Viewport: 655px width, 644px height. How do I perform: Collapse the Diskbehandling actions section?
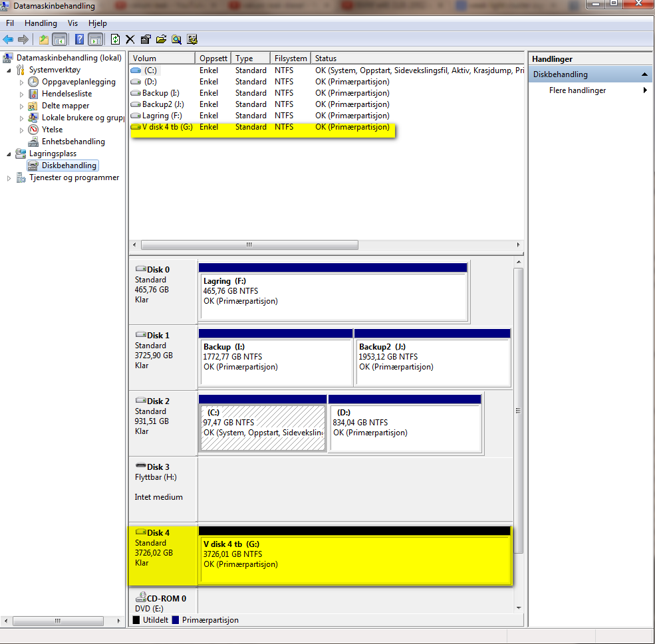click(644, 74)
